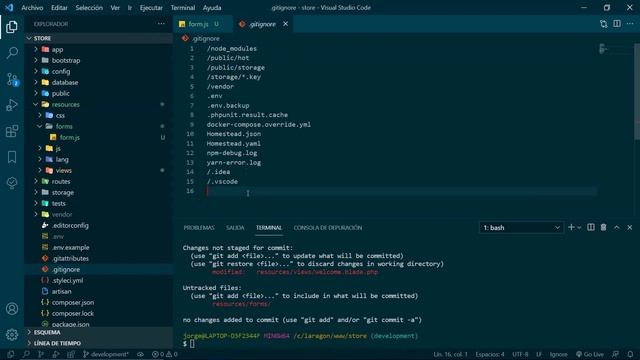This screenshot has width=640, height=360.
Task: Click feedback icon in status bar
Action: pos(616,354)
